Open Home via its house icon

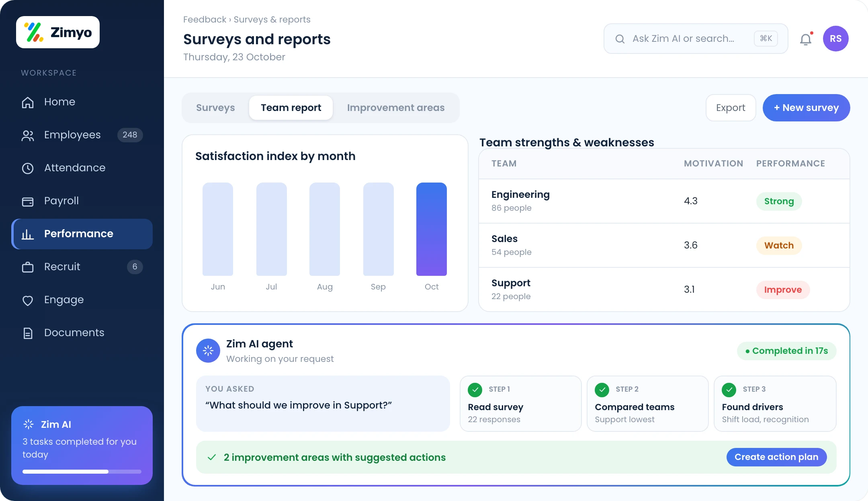pos(28,102)
